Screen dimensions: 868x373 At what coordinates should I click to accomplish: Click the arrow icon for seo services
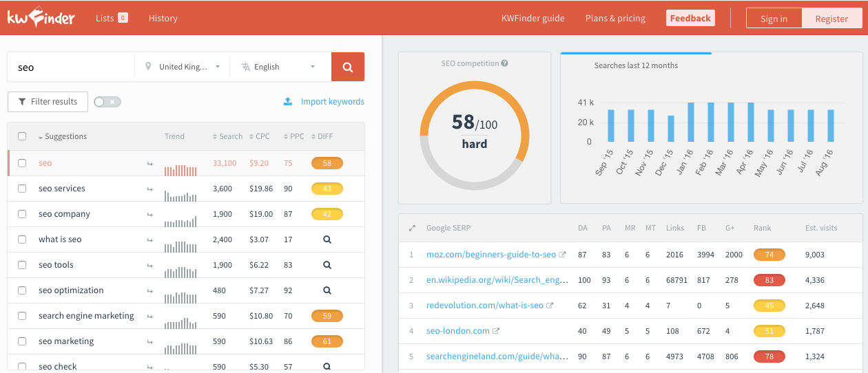(x=149, y=189)
